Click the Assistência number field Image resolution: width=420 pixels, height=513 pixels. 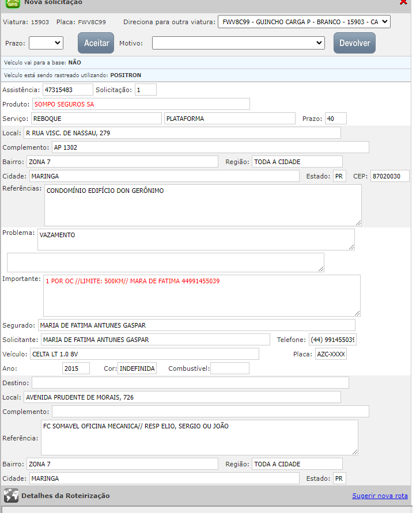pyautogui.click(x=67, y=90)
